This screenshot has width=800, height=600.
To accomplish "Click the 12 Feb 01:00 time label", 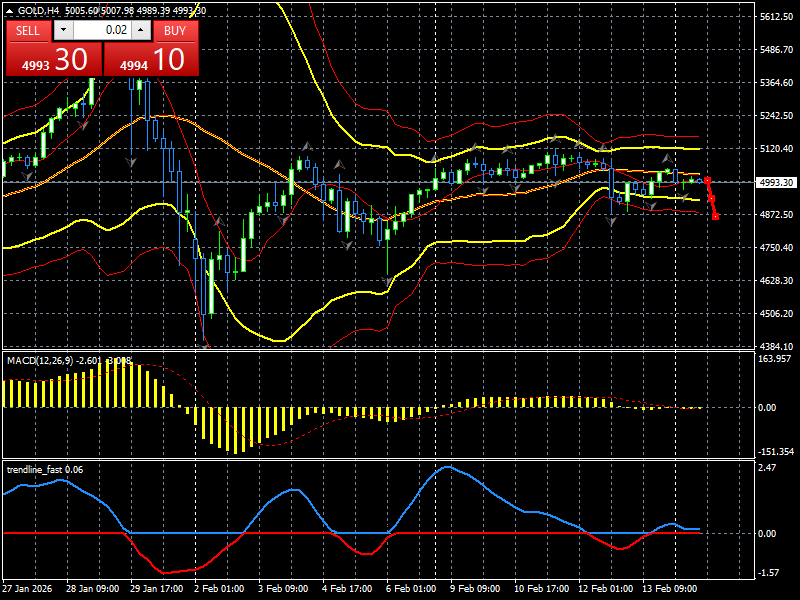I will click(606, 588).
